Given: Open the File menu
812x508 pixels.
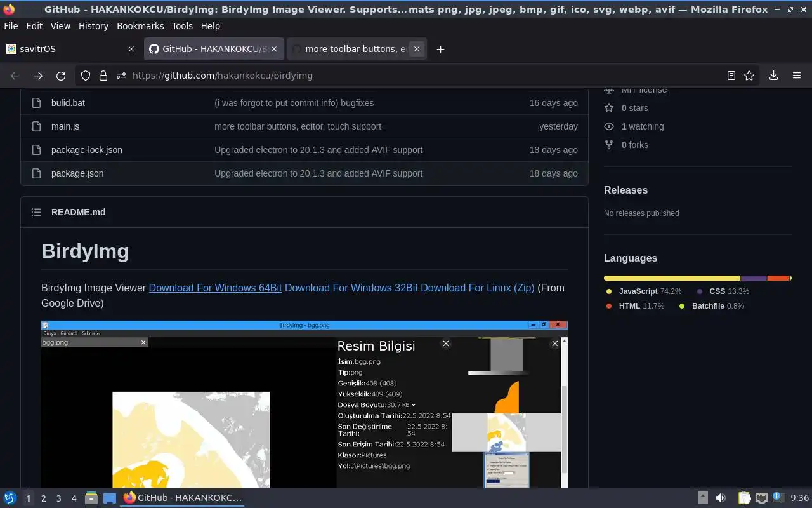Looking at the screenshot, I should tap(11, 26).
